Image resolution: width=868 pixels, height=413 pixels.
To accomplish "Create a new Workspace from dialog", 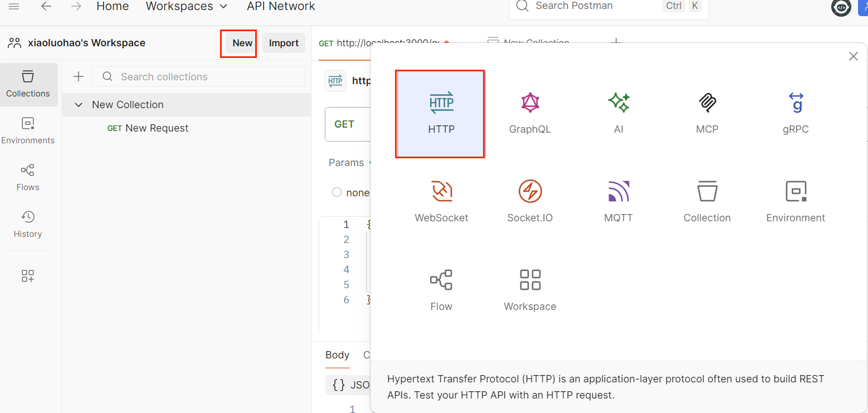I will 530,290.
